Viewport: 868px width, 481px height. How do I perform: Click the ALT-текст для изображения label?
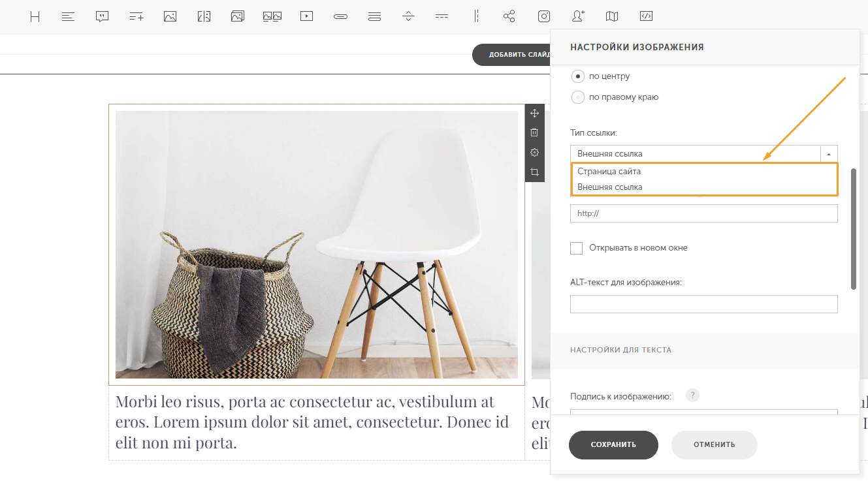(626, 283)
